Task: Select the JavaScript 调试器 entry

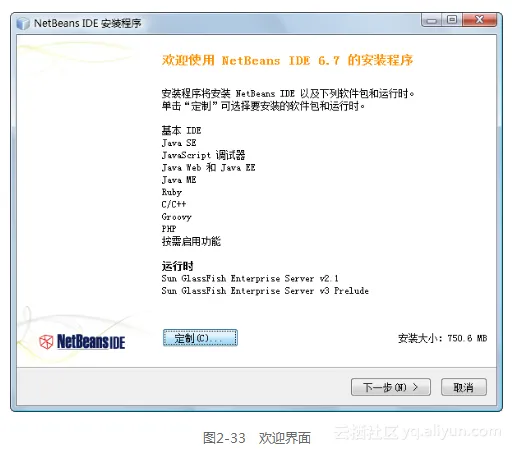Action: click(x=203, y=155)
